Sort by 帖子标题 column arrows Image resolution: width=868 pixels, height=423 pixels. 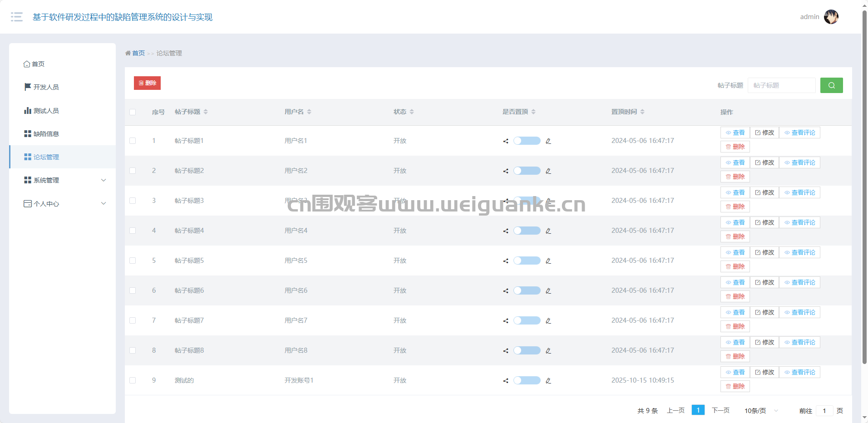[206, 112]
